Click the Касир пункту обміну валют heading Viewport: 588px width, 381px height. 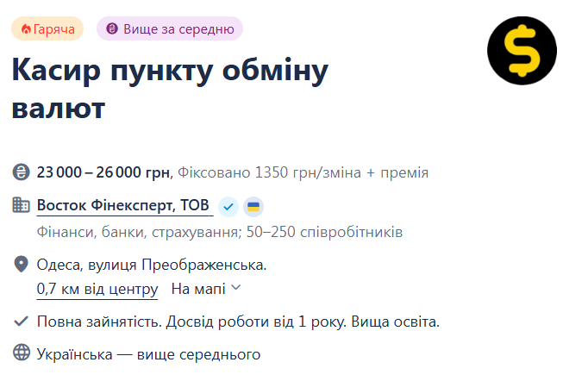click(x=170, y=90)
